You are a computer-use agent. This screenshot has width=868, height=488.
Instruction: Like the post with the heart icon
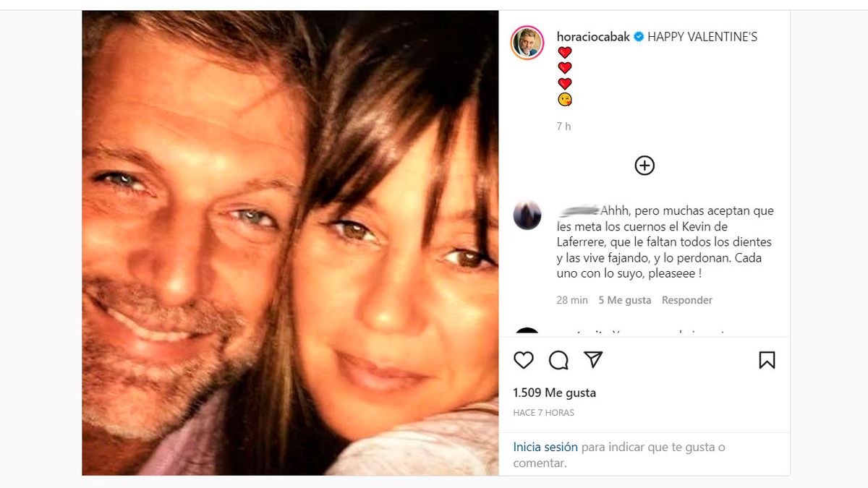[x=523, y=360]
